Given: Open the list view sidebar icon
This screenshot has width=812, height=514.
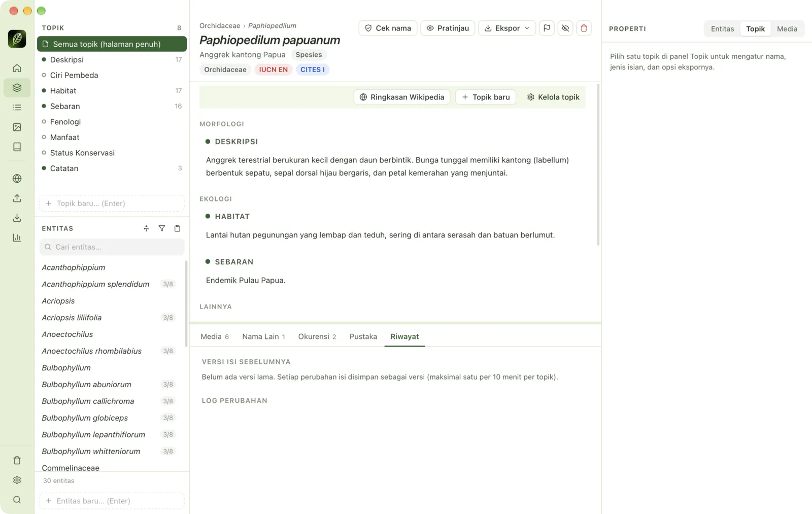Looking at the screenshot, I should (17, 108).
